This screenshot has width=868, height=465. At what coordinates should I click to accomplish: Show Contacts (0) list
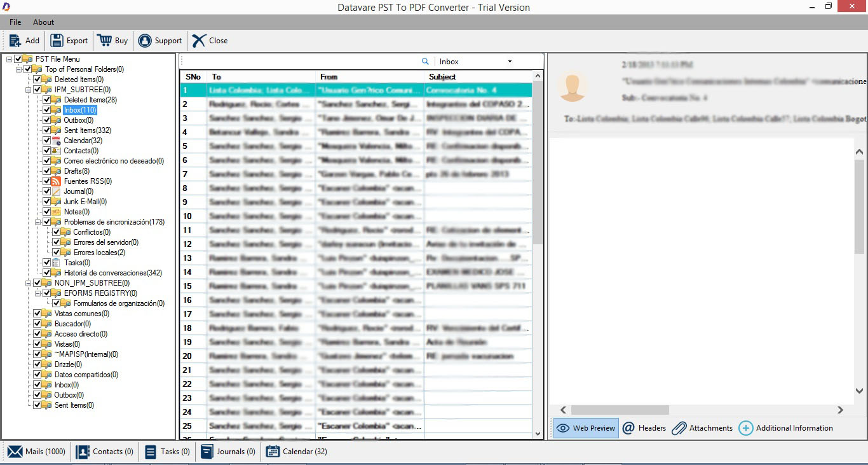[105, 452]
